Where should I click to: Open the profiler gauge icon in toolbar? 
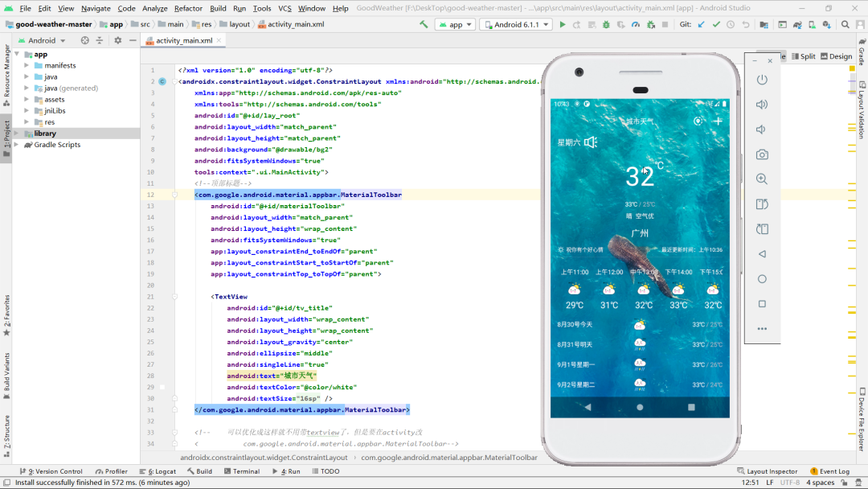click(636, 24)
